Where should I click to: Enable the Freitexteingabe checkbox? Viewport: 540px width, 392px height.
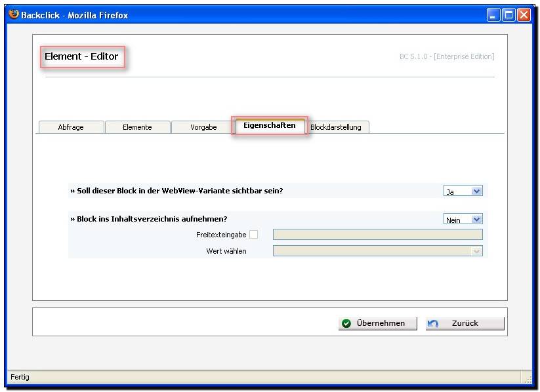coord(253,235)
